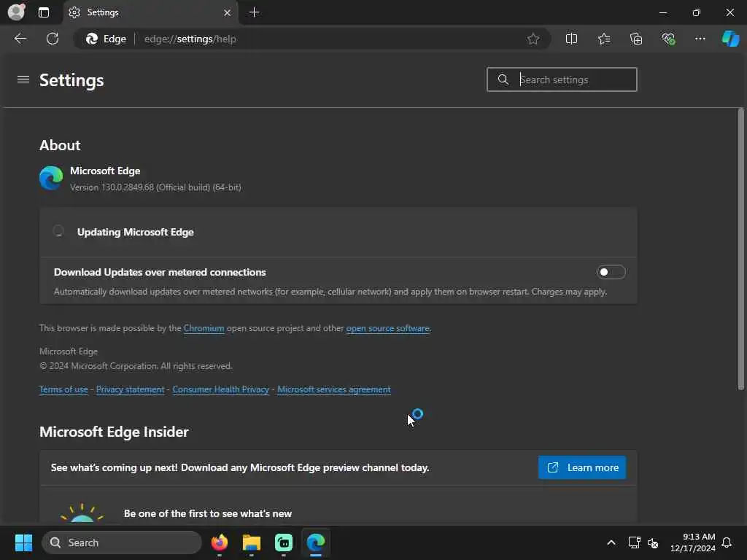Image resolution: width=747 pixels, height=560 pixels.
Task: Open the open source software link
Action: tap(387, 328)
